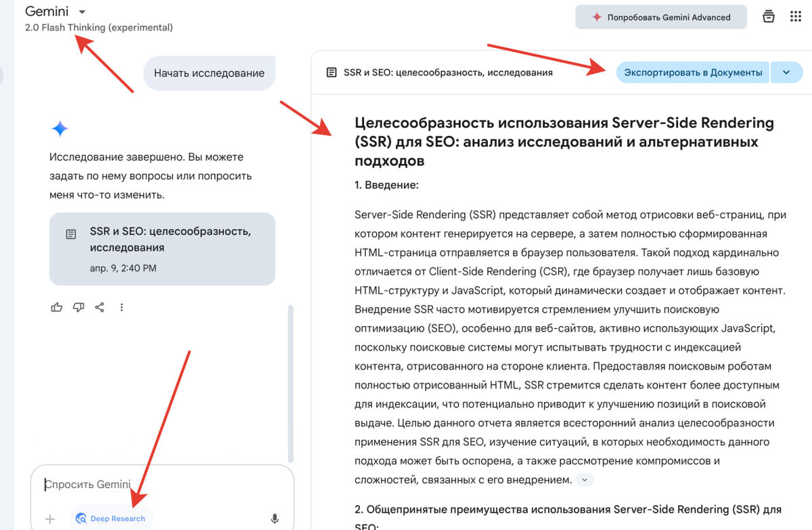Screen dimensions: 812x530
Task: Click the document icon in report header
Action: pyautogui.click(x=331, y=72)
